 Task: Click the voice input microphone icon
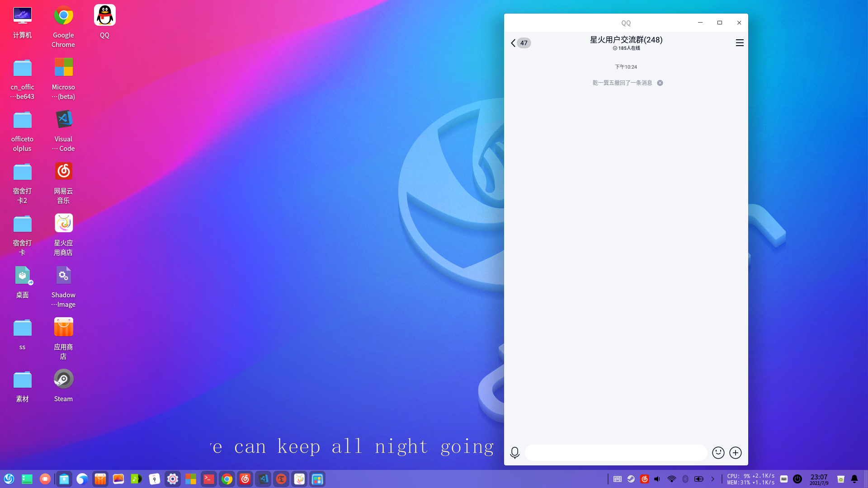514,453
